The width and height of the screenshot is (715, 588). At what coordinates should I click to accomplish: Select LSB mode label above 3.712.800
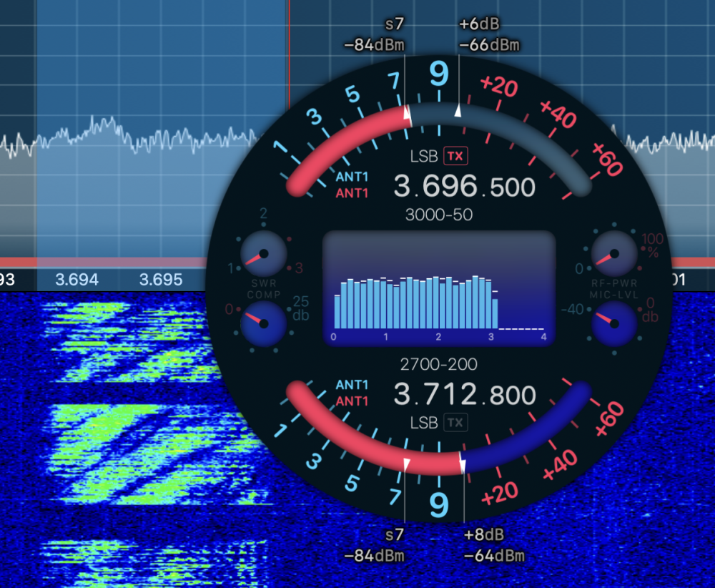[x=423, y=423]
